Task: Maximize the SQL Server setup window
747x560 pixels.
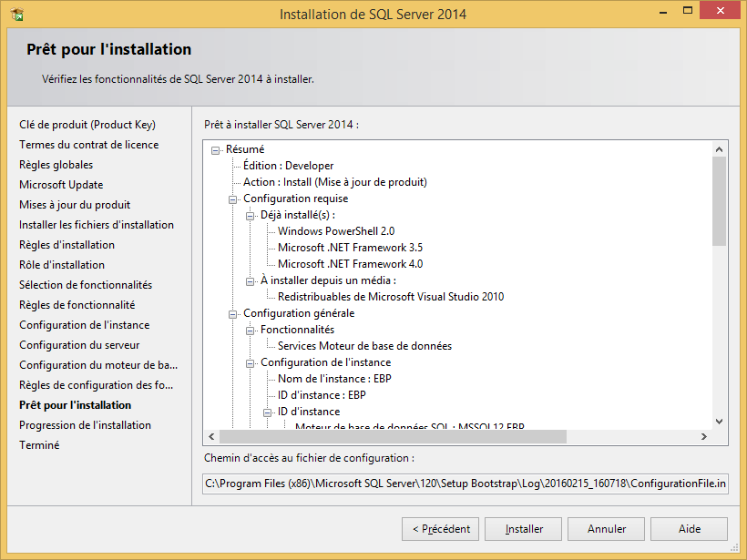Action: (688, 11)
